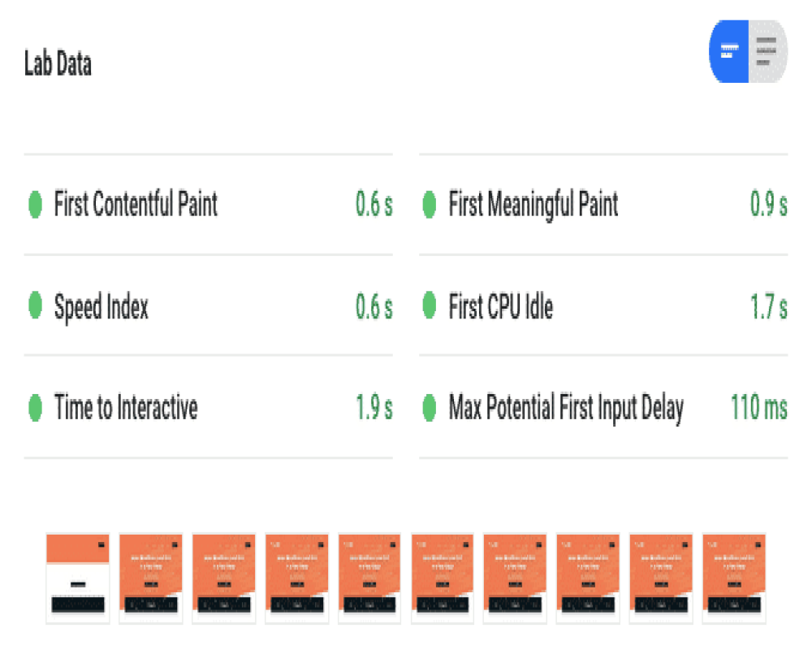The width and height of the screenshot is (812, 650).
Task: Click the 1.9 s interactive time value
Action: (374, 407)
